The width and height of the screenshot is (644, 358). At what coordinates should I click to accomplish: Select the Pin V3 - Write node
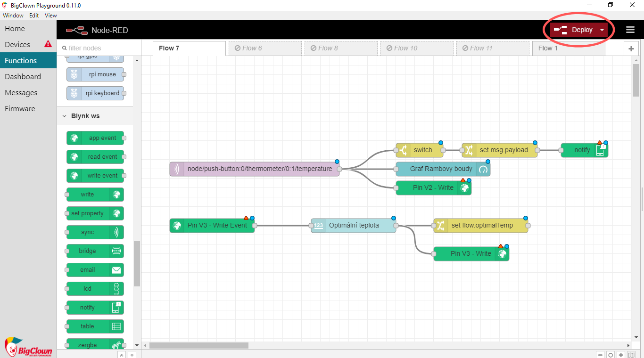click(471, 253)
